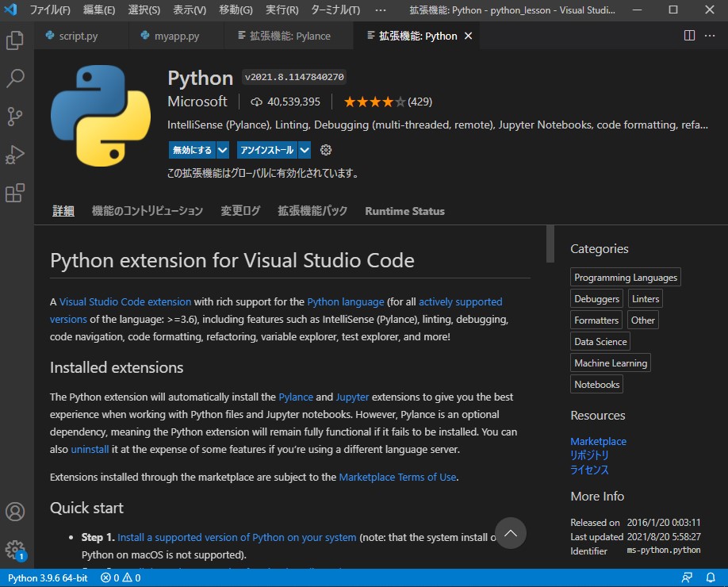Click the Data Science category tag

600,341
